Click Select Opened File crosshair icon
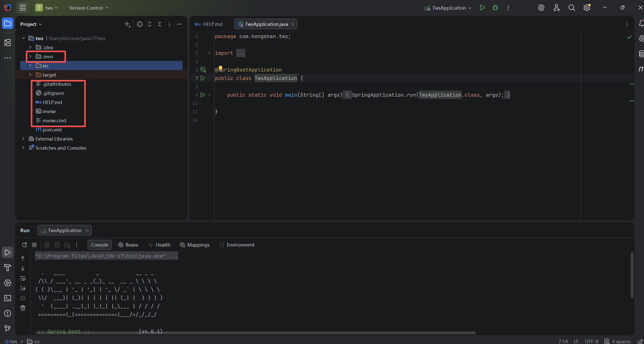Screen dimensions: 644x344 [140, 24]
